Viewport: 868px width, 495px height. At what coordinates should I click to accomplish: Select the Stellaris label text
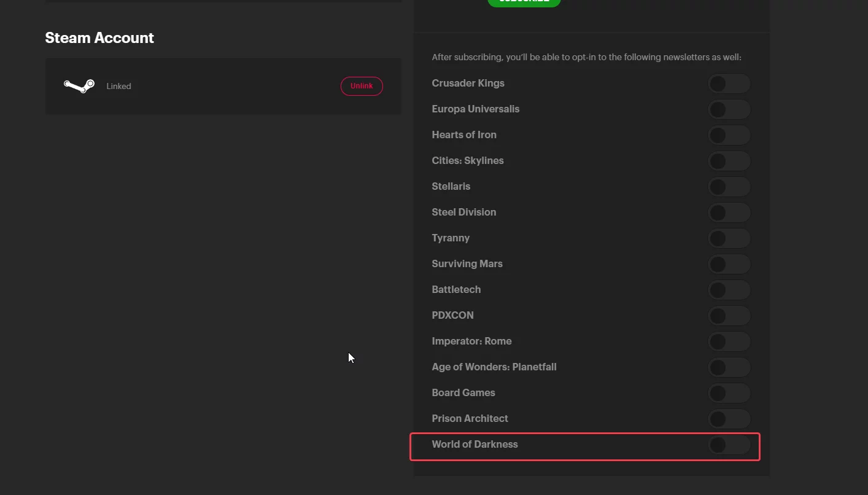pyautogui.click(x=451, y=186)
